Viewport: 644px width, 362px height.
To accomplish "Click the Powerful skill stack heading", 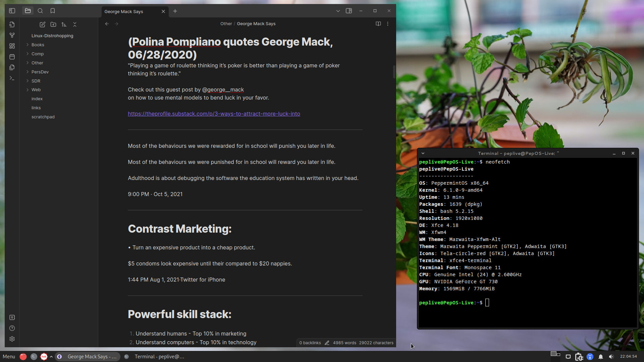I will 179,314.
